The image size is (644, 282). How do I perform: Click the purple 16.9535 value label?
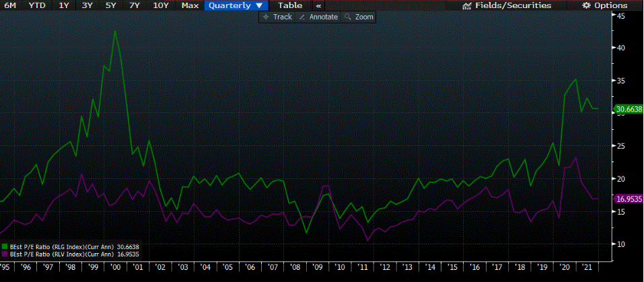[x=629, y=199]
